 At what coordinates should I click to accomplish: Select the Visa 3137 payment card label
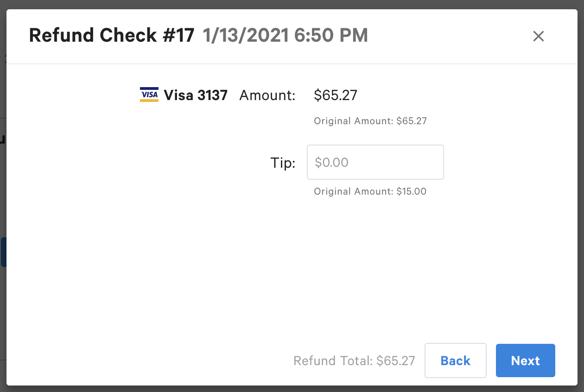195,95
